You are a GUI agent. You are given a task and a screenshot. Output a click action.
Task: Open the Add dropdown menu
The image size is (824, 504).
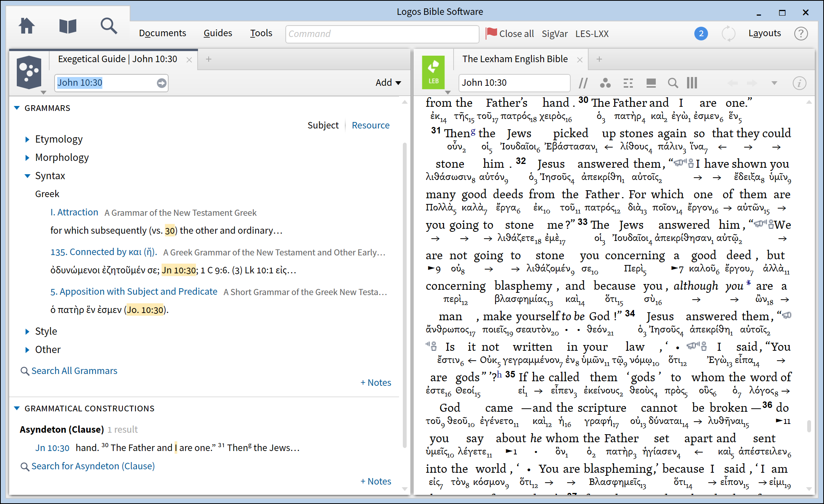click(388, 83)
